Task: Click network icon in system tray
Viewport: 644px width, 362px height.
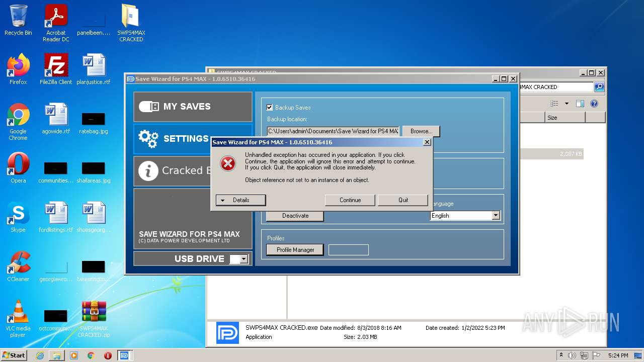Action: click(x=584, y=355)
